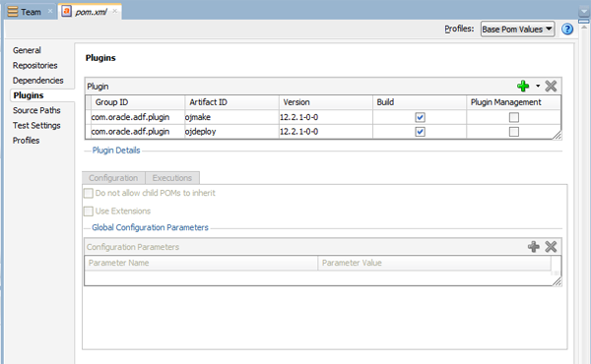Screen dimensions: 591x364
Task: Open the Repositories section
Action: pyautogui.click(x=35, y=65)
